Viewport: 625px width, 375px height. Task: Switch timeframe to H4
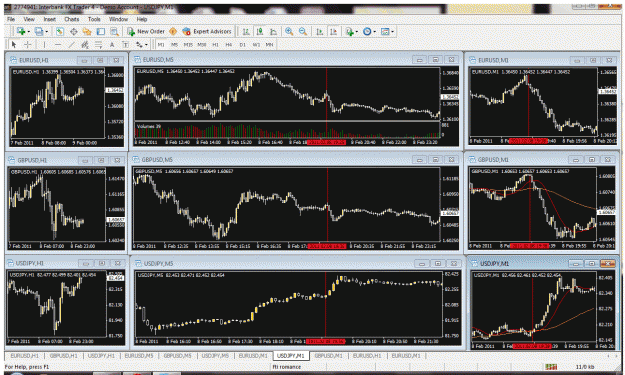point(229,45)
